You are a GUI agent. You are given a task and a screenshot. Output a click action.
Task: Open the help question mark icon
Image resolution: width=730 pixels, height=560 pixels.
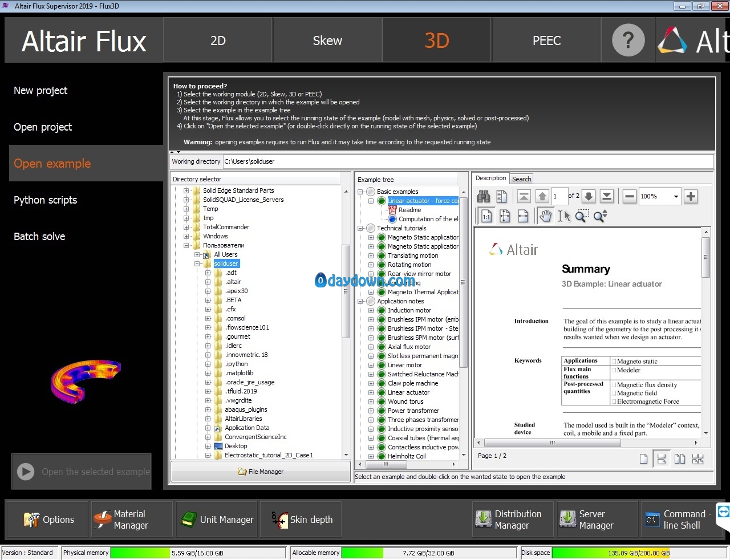tap(628, 40)
